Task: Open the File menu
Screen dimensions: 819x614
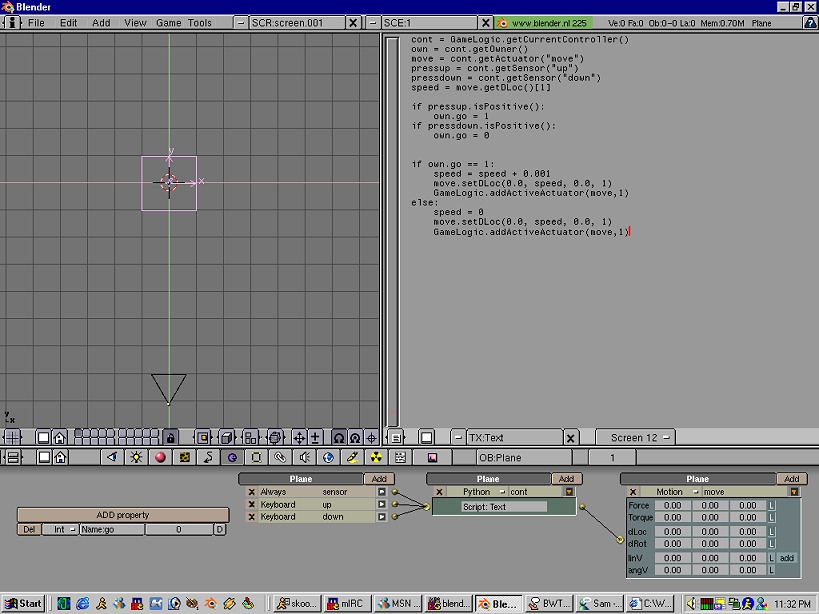Action: [36, 22]
